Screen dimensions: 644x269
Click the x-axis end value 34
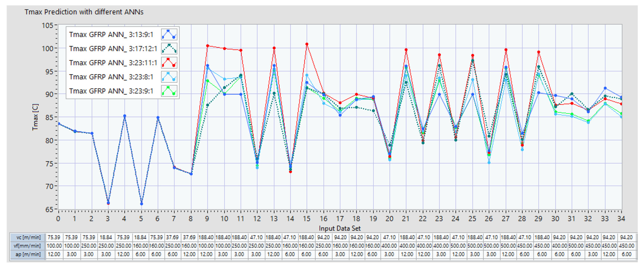click(621, 219)
